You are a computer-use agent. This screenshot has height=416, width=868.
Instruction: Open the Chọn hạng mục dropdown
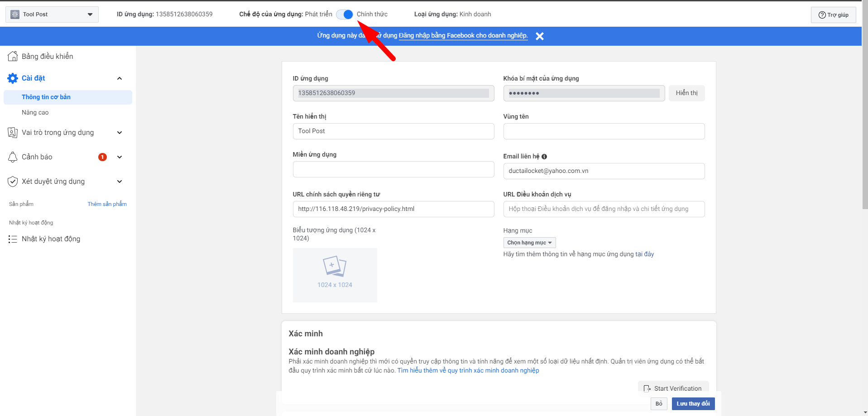(529, 243)
